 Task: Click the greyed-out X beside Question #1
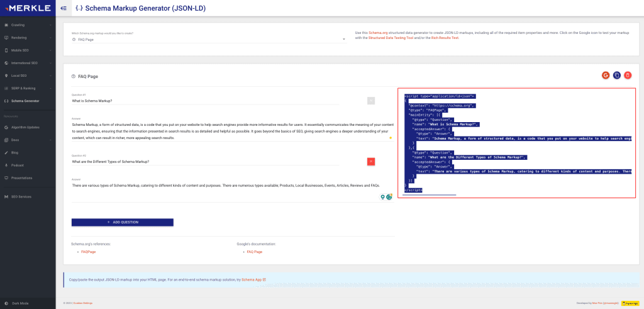tap(371, 101)
